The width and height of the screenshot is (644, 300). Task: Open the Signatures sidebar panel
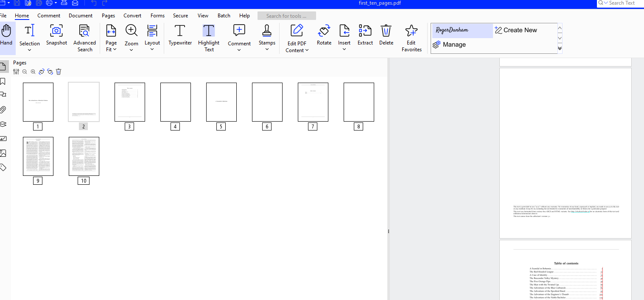[x=3, y=138]
